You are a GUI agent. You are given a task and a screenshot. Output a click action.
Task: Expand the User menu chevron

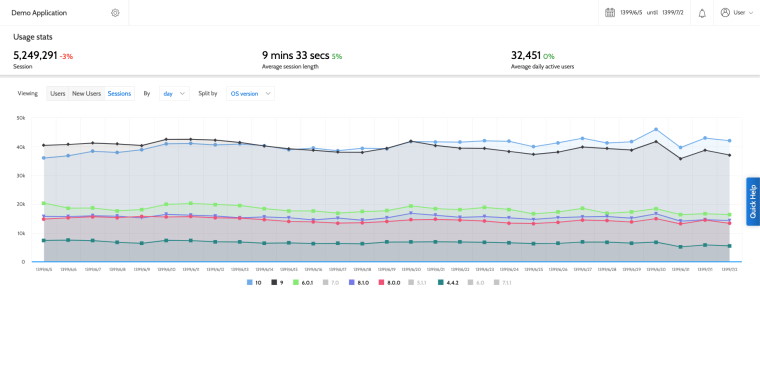pyautogui.click(x=751, y=13)
